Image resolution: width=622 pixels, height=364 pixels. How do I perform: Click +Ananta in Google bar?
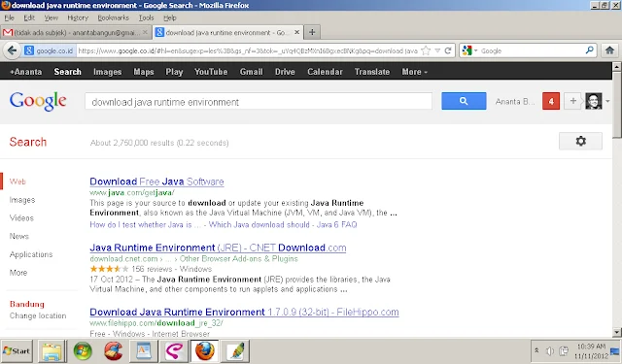click(26, 72)
